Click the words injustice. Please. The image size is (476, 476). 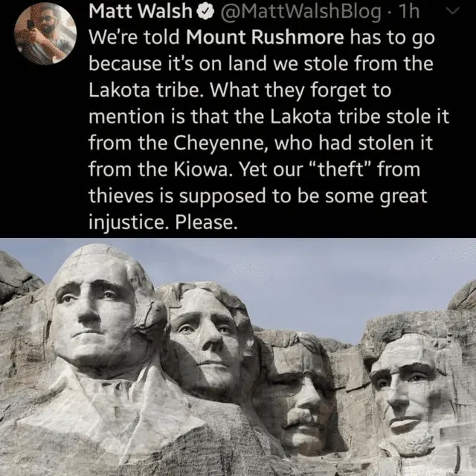(x=163, y=222)
